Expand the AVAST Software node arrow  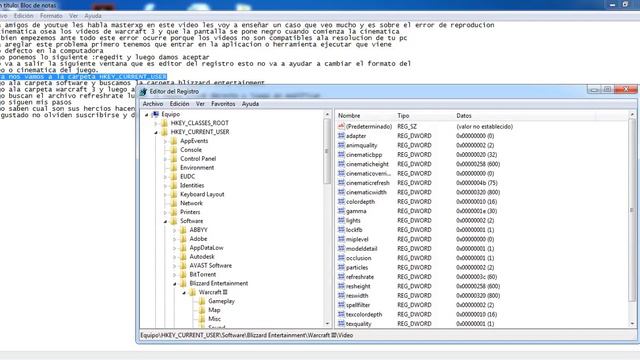coord(175,266)
